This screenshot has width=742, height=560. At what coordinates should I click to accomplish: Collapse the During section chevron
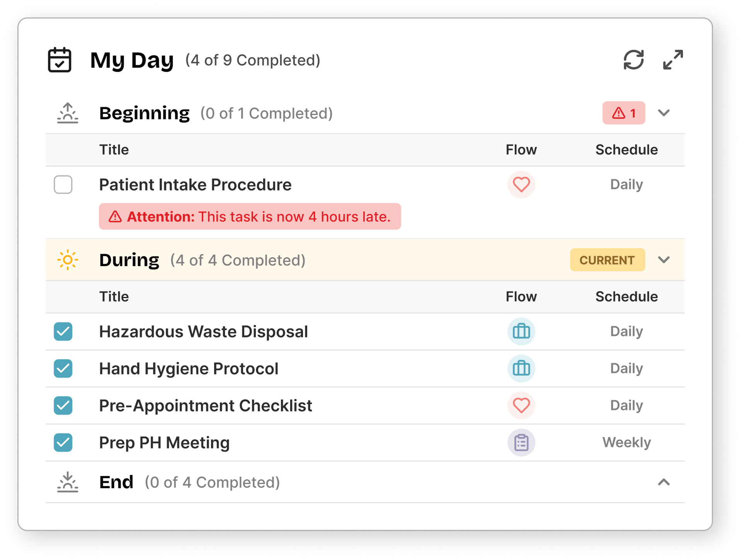(x=664, y=260)
